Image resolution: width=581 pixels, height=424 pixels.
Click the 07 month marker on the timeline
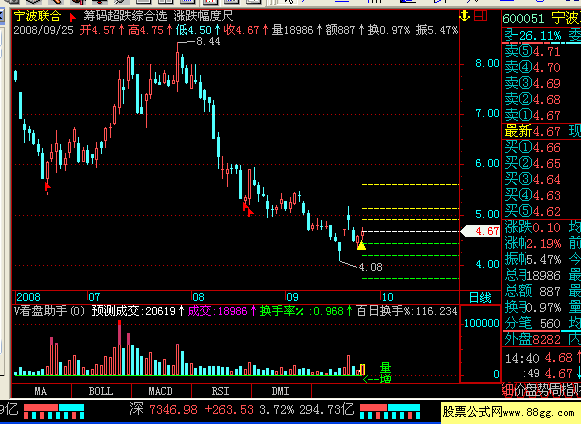coord(94,297)
